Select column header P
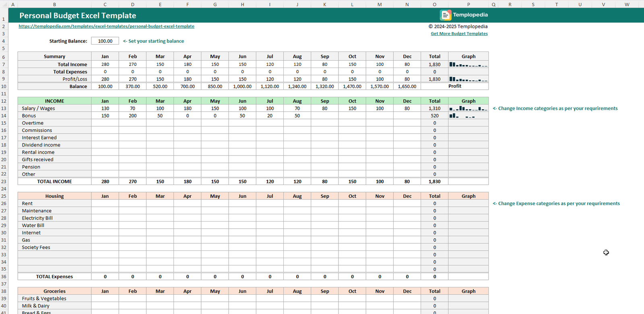Screen dimensions: 644x314 [469, 4]
